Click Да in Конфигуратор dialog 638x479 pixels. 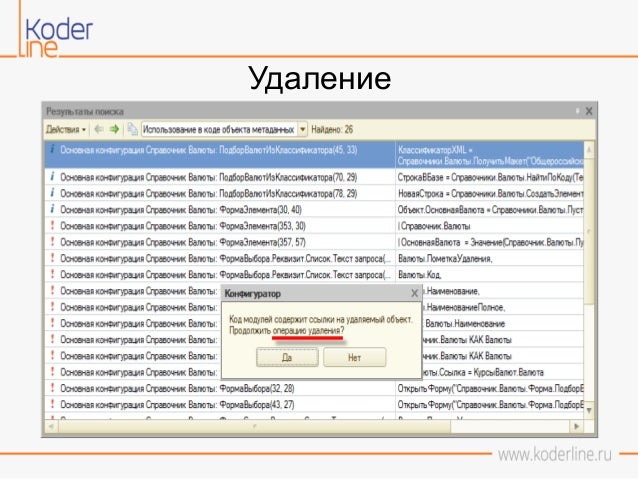click(x=287, y=358)
